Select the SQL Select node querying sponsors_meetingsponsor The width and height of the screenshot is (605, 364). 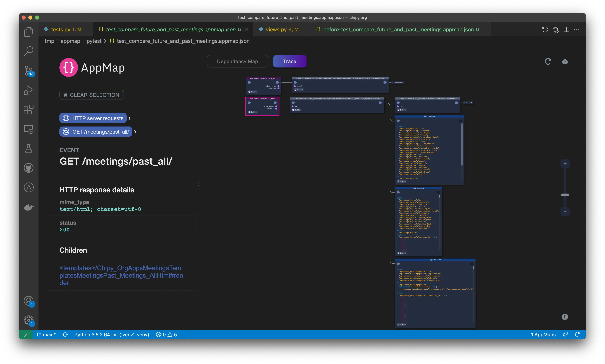click(x=435, y=293)
